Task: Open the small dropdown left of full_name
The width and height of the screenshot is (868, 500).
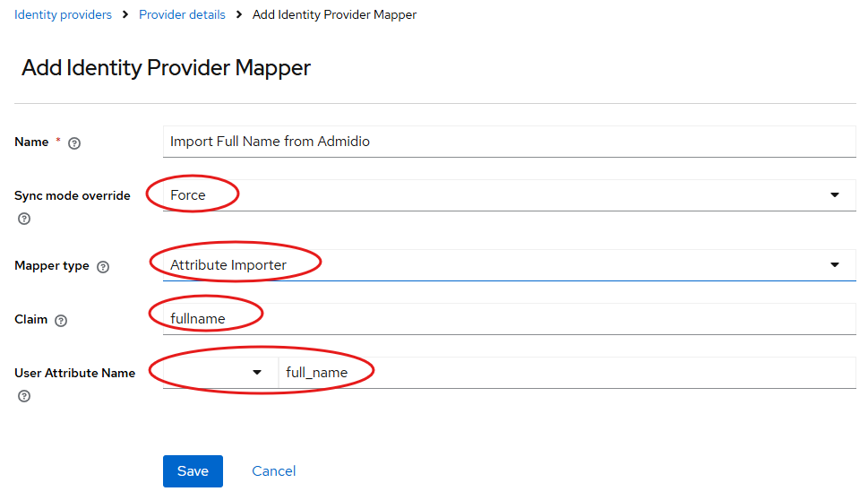Action: click(x=220, y=373)
